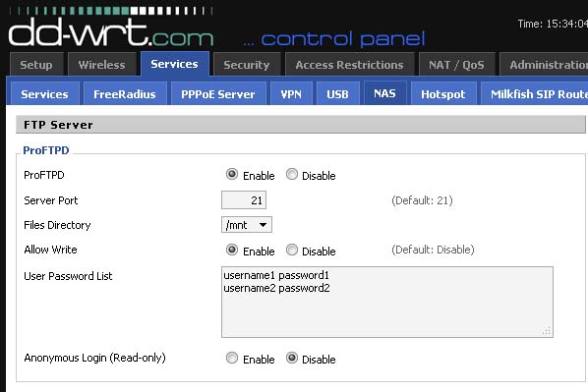Grab the textarea resize handle corner
Viewport: 588px width, 392px height.
click(x=547, y=330)
